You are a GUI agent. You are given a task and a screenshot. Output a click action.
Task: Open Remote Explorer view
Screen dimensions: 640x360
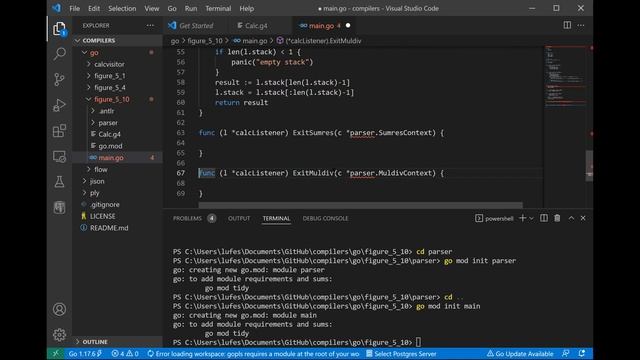(x=59, y=156)
